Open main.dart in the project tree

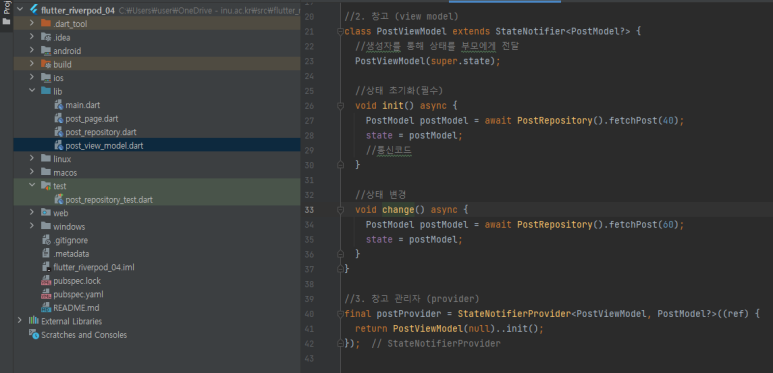click(x=83, y=104)
